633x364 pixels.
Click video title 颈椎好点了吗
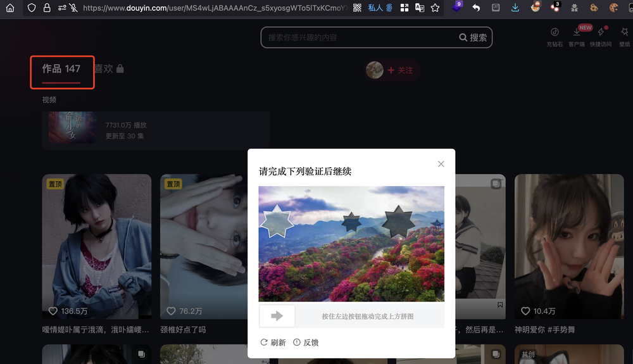click(x=183, y=330)
